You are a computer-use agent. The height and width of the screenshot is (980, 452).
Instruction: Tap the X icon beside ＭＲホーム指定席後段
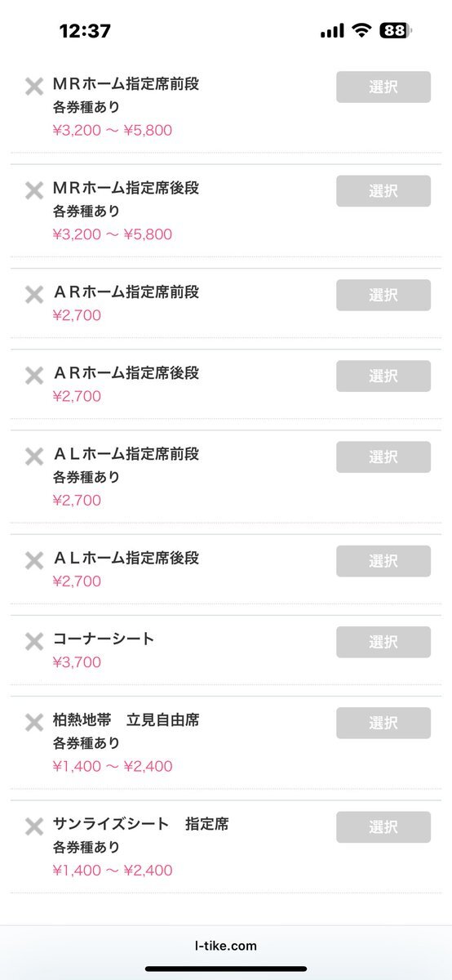click(33, 191)
